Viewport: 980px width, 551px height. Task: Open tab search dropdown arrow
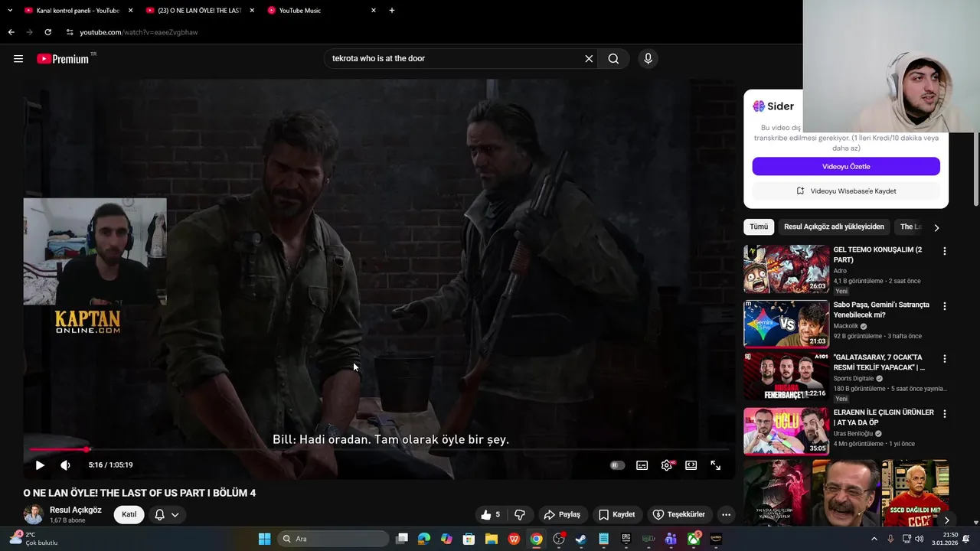click(x=10, y=11)
